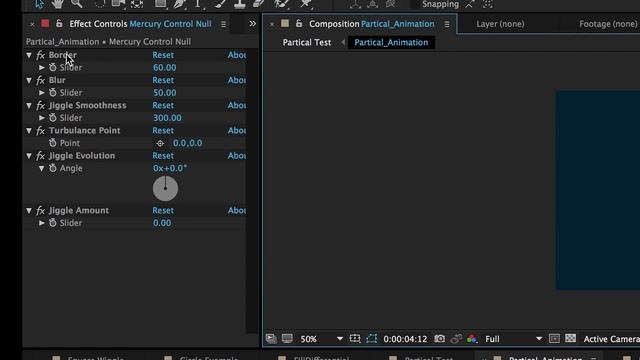Screen dimensions: 640x360
Task: Collapse the Border effect
Action: pos(29,55)
